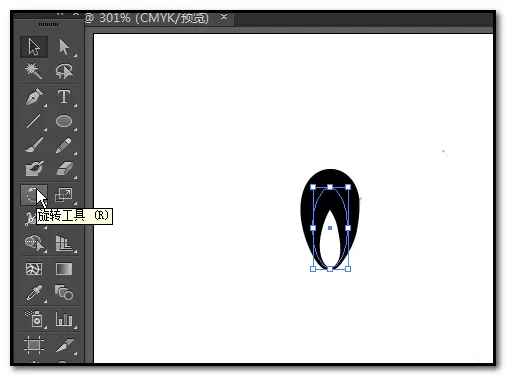Screen dimensions: 507x377
Task: Select the Eraser tool
Action: [64, 169]
